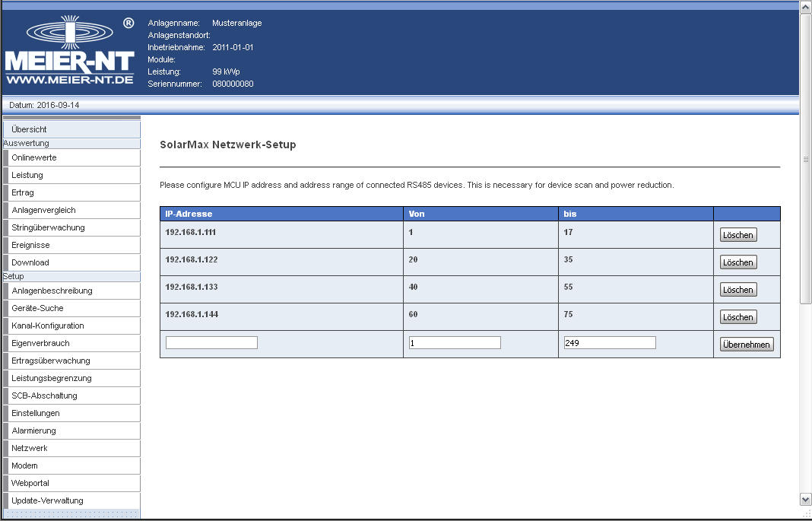
Task: Click the scrollbar down arrow
Action: click(805, 500)
